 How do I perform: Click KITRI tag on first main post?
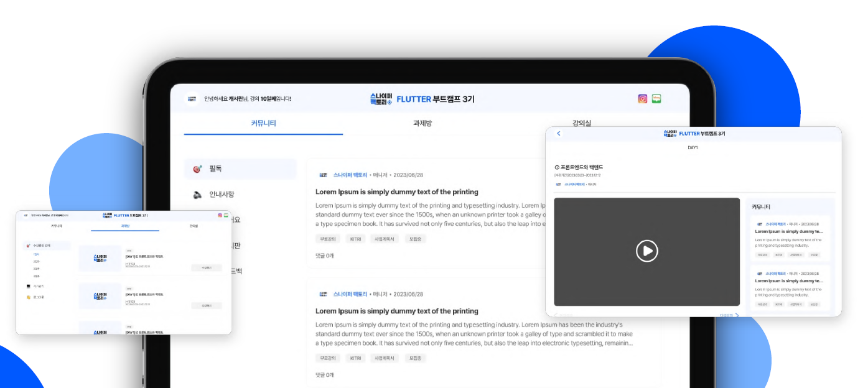click(355, 239)
